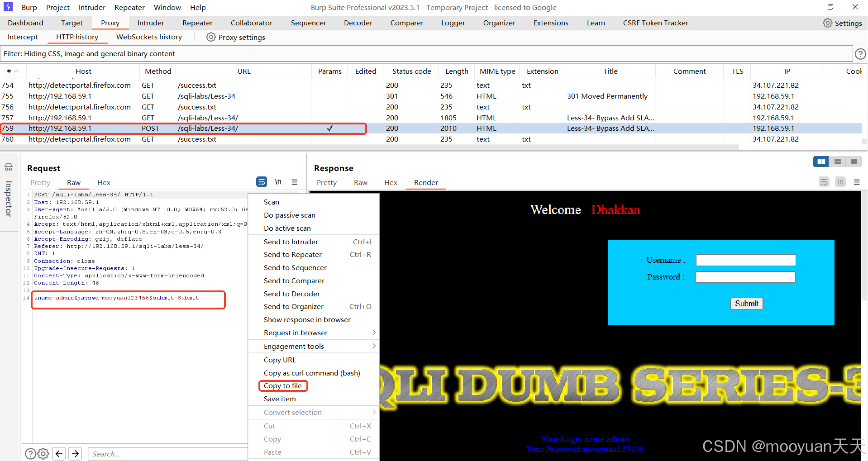Click the search help question-mark icon
This screenshot has width=868, height=461.
[30, 454]
